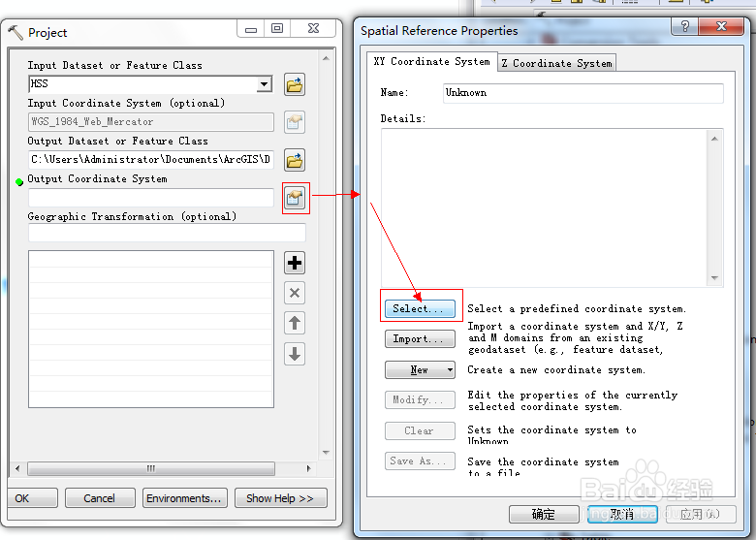Click Cancel in Project dialog
The height and width of the screenshot is (540, 756).
click(100, 498)
